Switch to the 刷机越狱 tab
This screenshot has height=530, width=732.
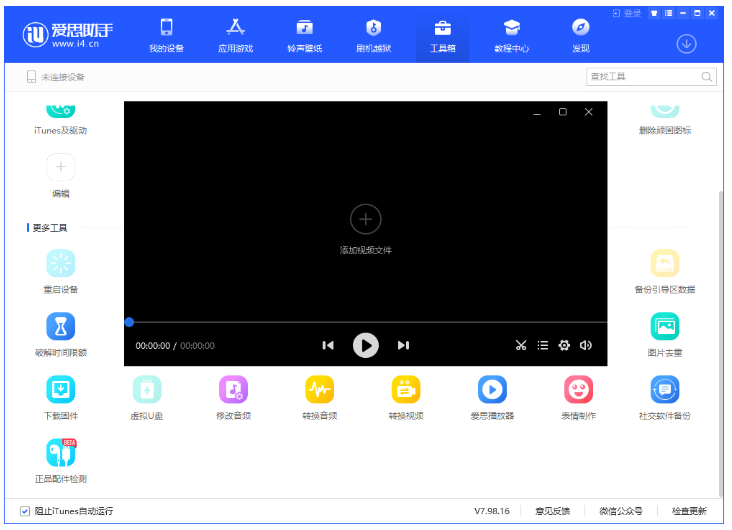pyautogui.click(x=373, y=36)
